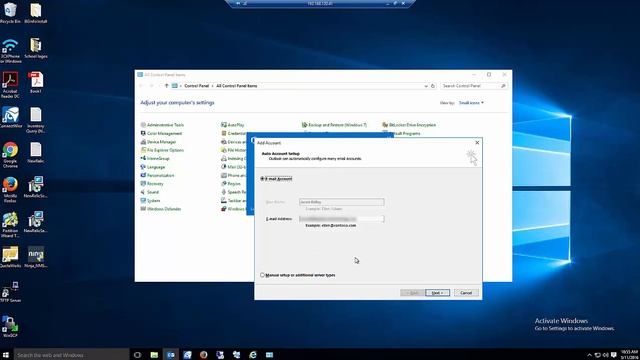The height and width of the screenshot is (360, 640).
Task: Open TFTP Server desktop shortcut
Action: (x=10, y=291)
